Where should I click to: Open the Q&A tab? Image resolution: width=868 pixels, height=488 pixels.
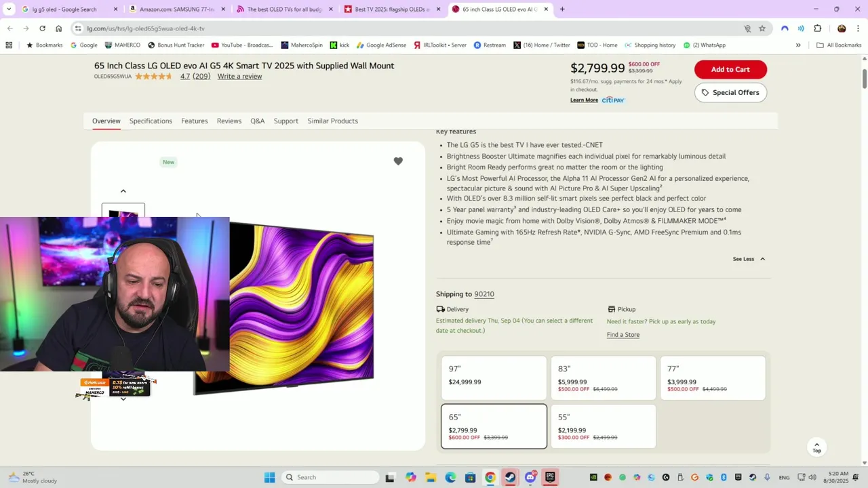(258, 121)
